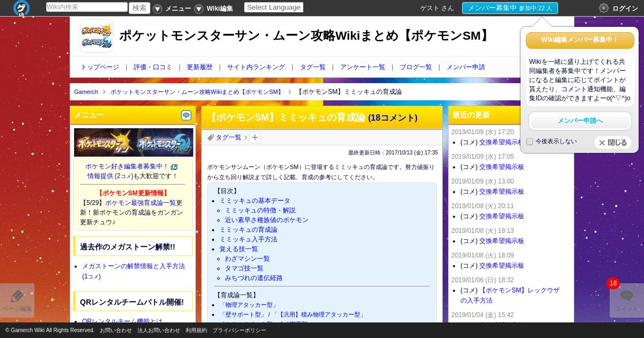Open the メンバー申請 menu item

(x=466, y=67)
